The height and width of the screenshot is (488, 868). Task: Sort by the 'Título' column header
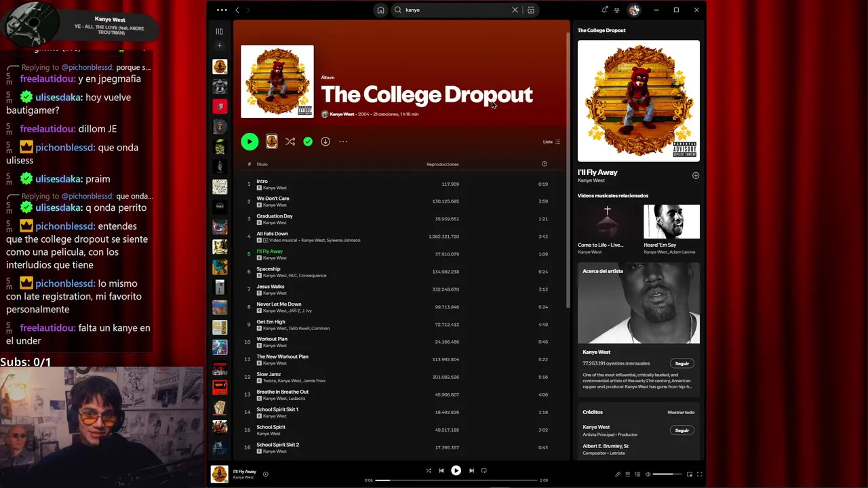(262, 164)
